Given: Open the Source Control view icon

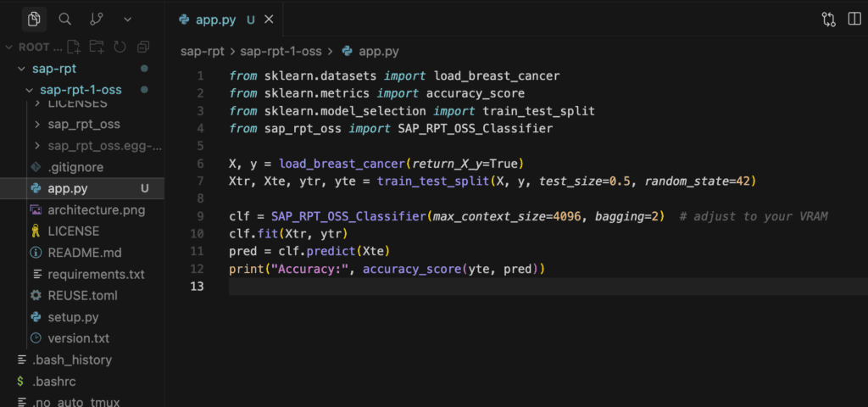Looking at the screenshot, I should (x=97, y=19).
